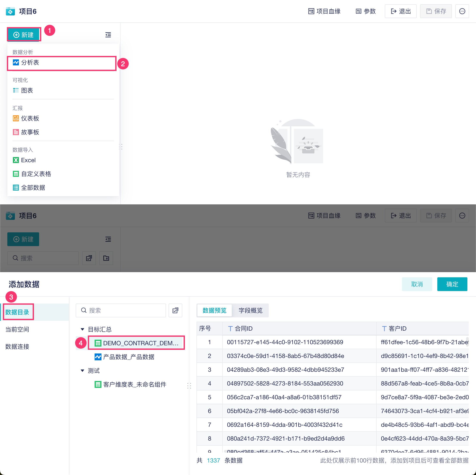Viewport: 476px width, 475px height.
Task: Choose 图表 under 可视化
Action: [27, 91]
